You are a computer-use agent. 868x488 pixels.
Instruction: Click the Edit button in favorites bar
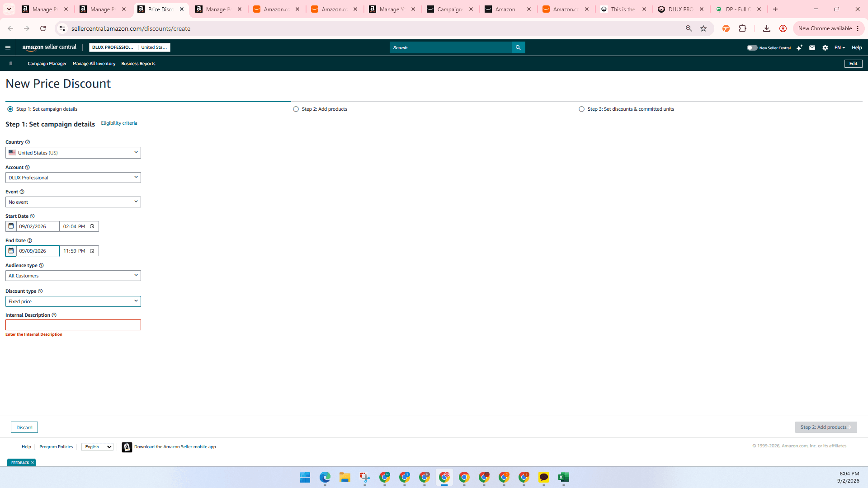click(853, 64)
